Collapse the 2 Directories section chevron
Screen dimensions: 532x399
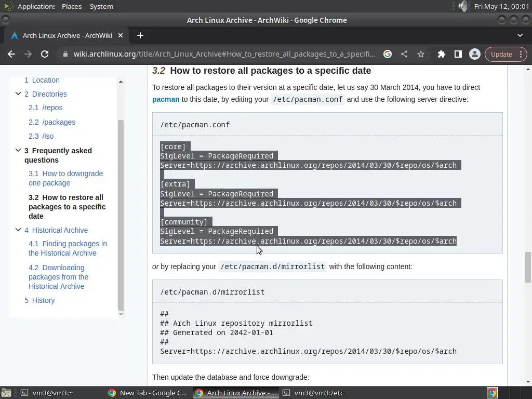(18, 94)
